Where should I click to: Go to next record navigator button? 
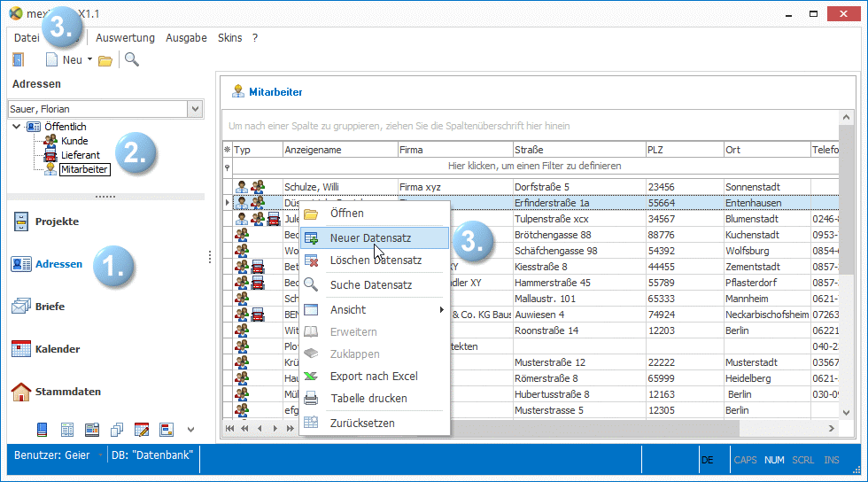click(275, 428)
